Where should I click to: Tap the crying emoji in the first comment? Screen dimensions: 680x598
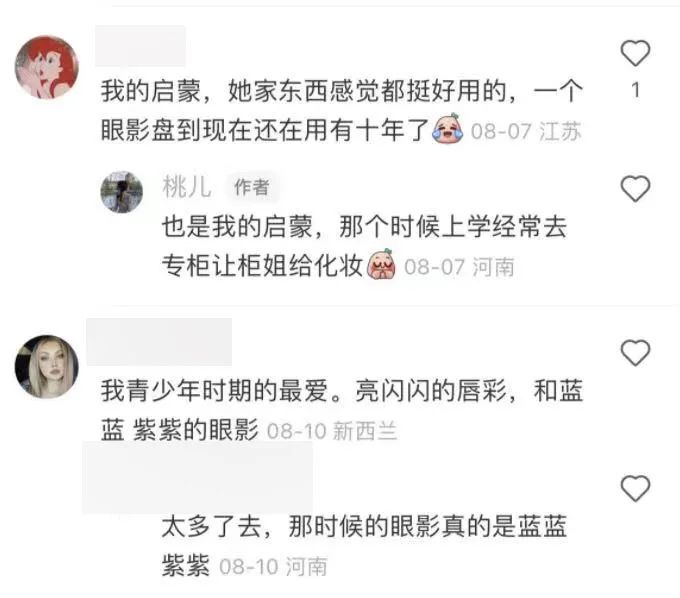(448, 129)
